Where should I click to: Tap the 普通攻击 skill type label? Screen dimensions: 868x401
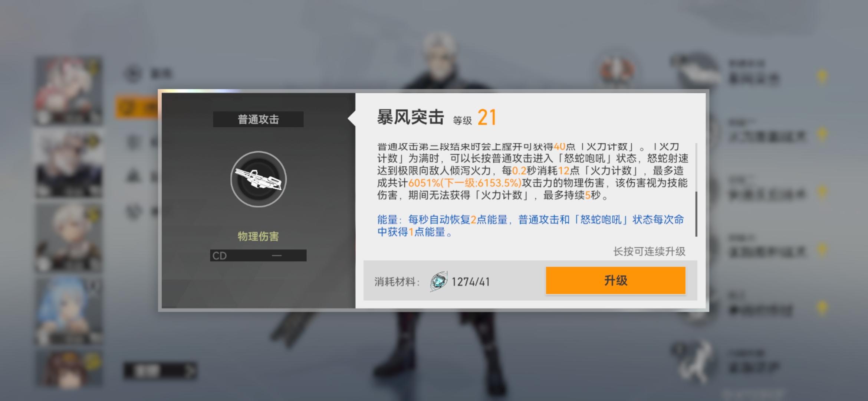[x=258, y=119]
